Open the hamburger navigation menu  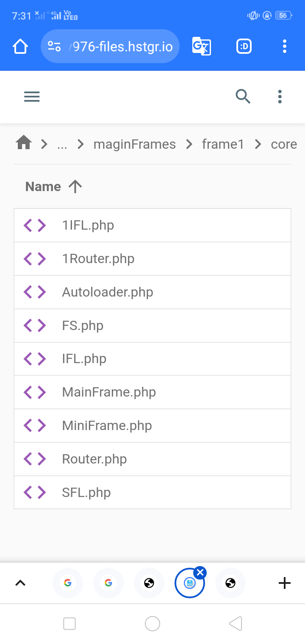[32, 97]
